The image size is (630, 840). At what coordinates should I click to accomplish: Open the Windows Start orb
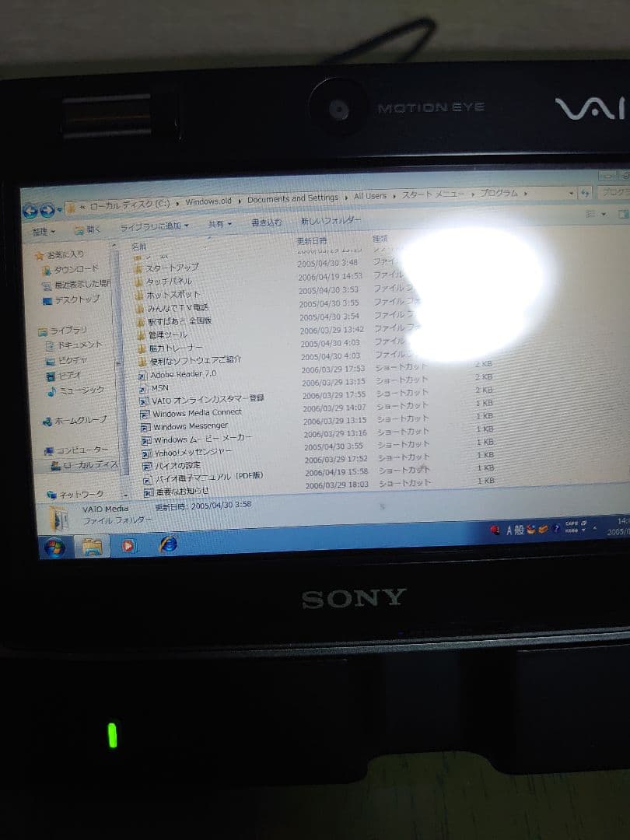[x=54, y=548]
